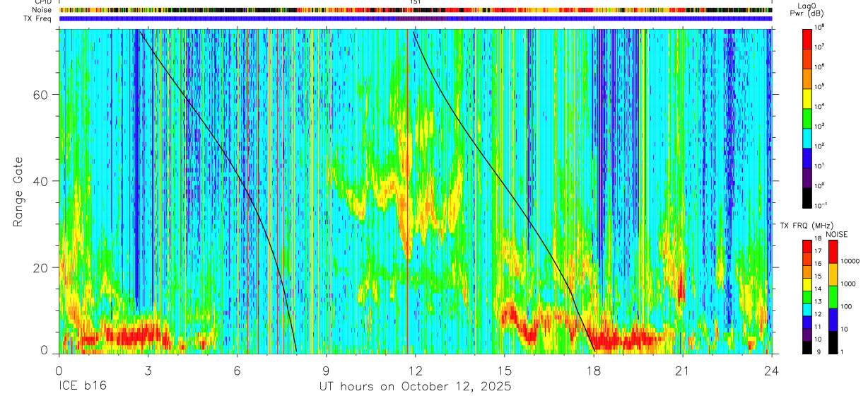This screenshot has width=868, height=401.
Task: Click the red vertical line just before hour 12
Action: 407,191
